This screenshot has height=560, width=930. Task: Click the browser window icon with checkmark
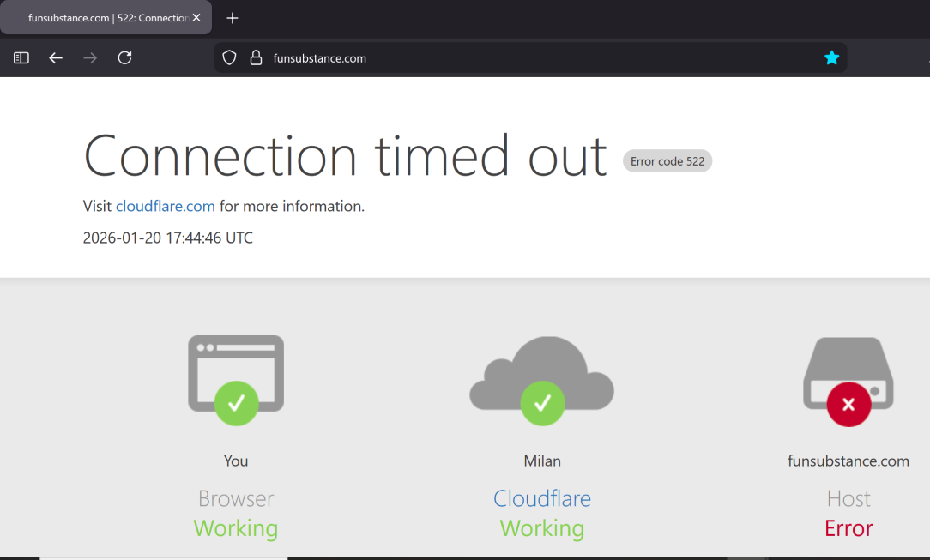[x=236, y=380]
